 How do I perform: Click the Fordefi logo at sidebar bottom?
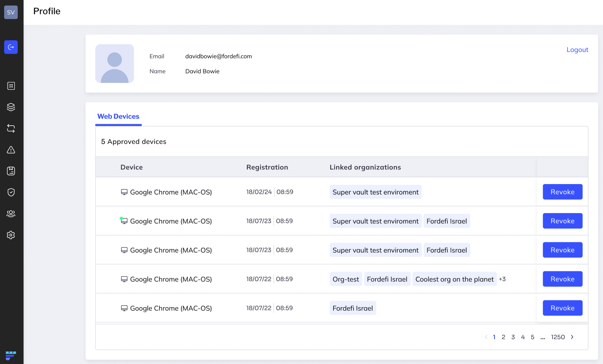[11, 355]
